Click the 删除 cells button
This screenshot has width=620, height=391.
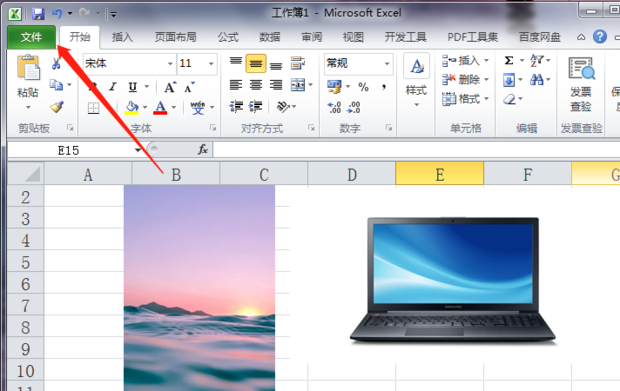(465, 79)
